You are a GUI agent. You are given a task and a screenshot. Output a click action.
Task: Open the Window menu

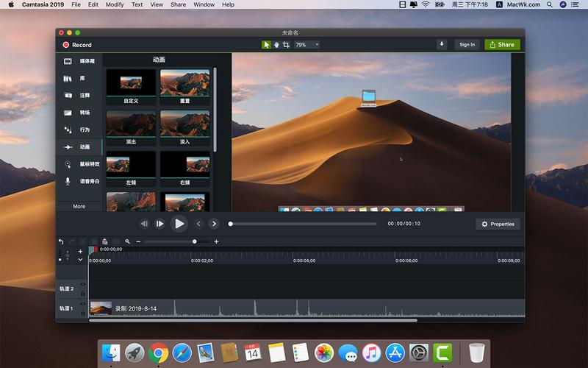point(204,4)
